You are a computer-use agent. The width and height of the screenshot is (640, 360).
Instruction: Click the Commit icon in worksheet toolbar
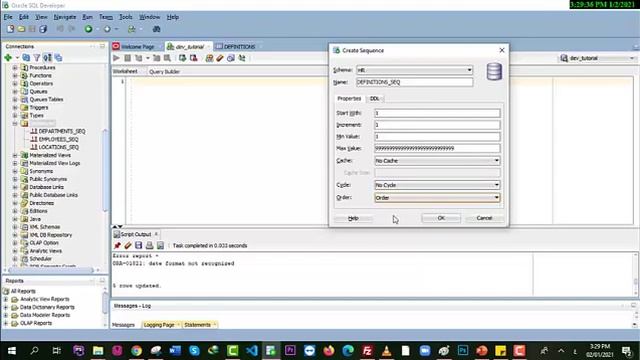click(182, 58)
